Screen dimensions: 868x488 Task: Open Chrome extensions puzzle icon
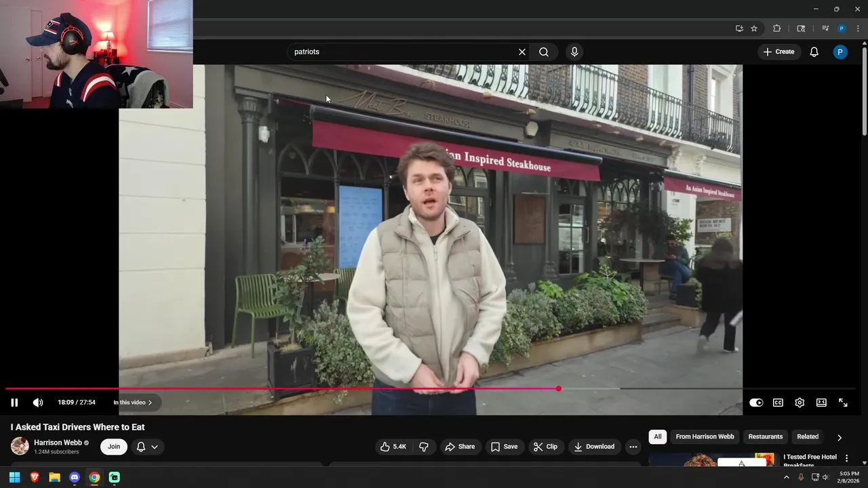[777, 28]
